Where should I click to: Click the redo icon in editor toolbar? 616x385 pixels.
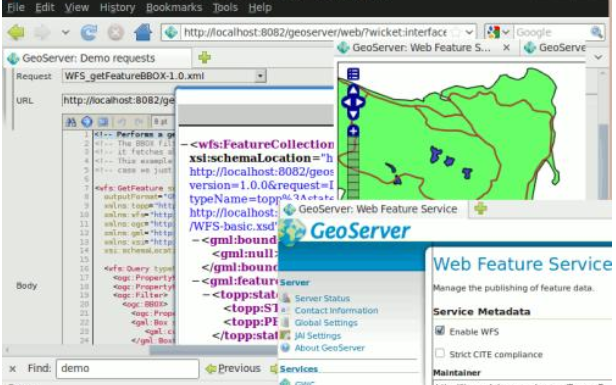(138, 122)
